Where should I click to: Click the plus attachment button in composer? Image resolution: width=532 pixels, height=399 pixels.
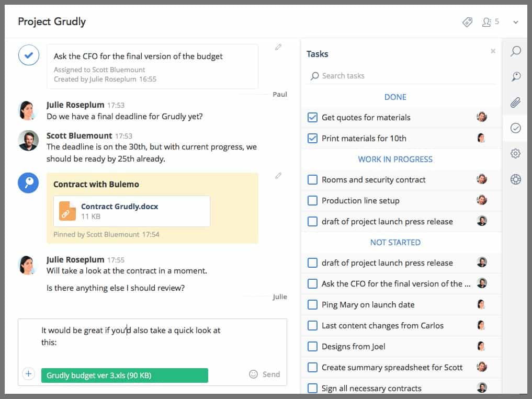coord(29,374)
